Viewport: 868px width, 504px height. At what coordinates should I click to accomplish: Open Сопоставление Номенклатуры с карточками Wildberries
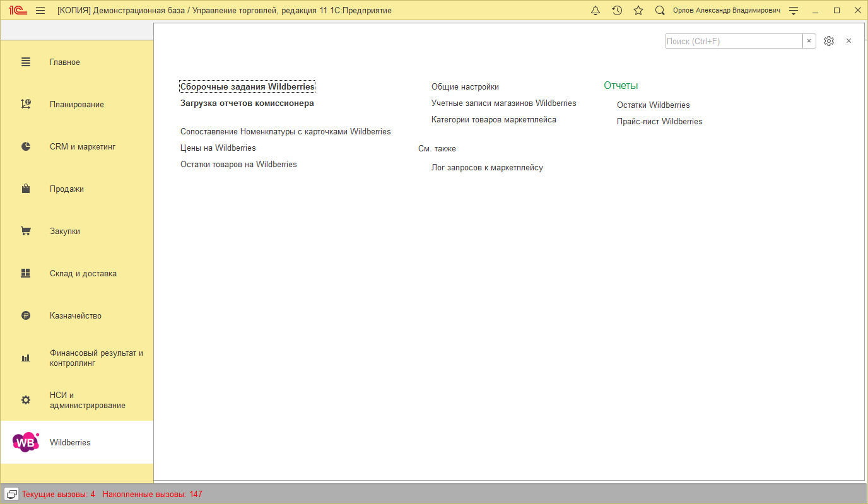pyautogui.click(x=286, y=132)
